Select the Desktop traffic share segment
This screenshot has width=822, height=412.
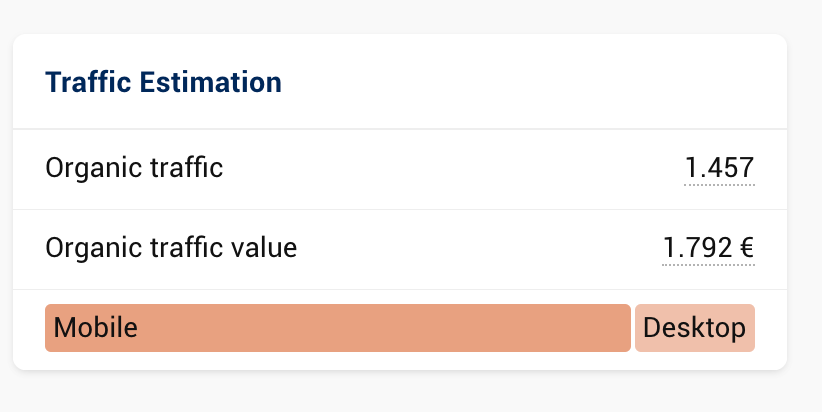click(x=695, y=328)
